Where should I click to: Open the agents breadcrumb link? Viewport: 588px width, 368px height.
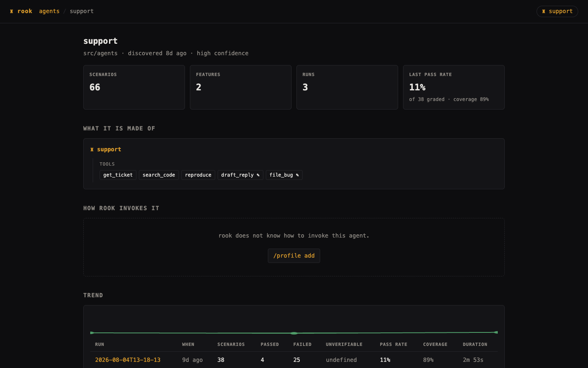point(49,11)
